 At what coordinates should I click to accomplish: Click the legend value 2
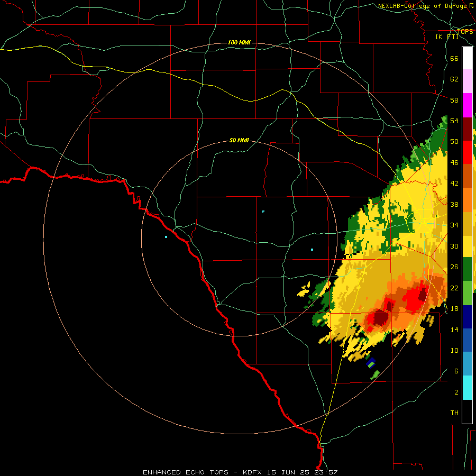[x=456, y=392]
